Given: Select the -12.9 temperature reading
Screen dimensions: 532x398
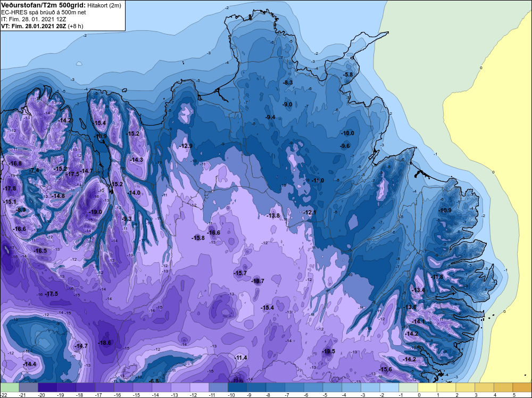Looking at the screenshot, I should click(x=186, y=146).
